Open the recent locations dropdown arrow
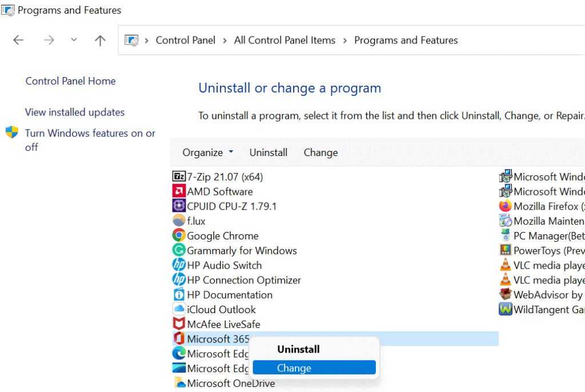 (x=74, y=39)
